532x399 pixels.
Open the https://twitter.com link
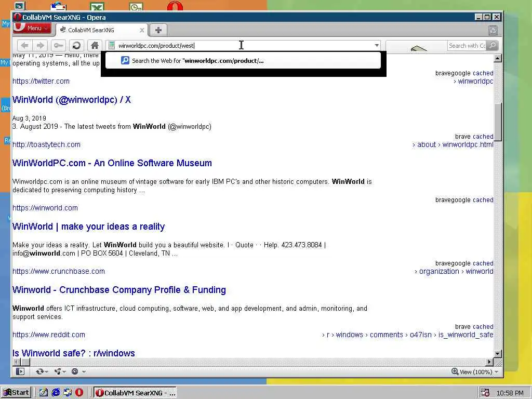(x=41, y=81)
